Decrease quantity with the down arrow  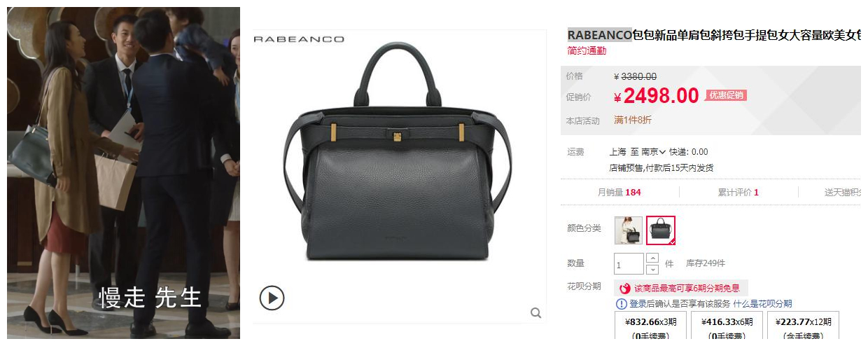pyautogui.click(x=652, y=269)
